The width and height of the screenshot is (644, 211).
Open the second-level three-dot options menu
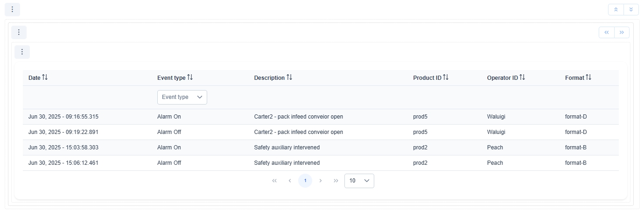click(19, 32)
